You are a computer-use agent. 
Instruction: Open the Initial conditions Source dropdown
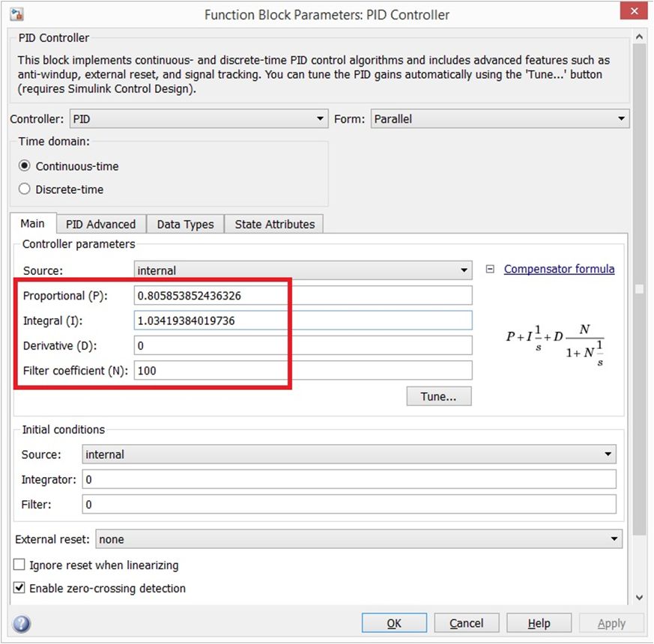pyautogui.click(x=349, y=454)
